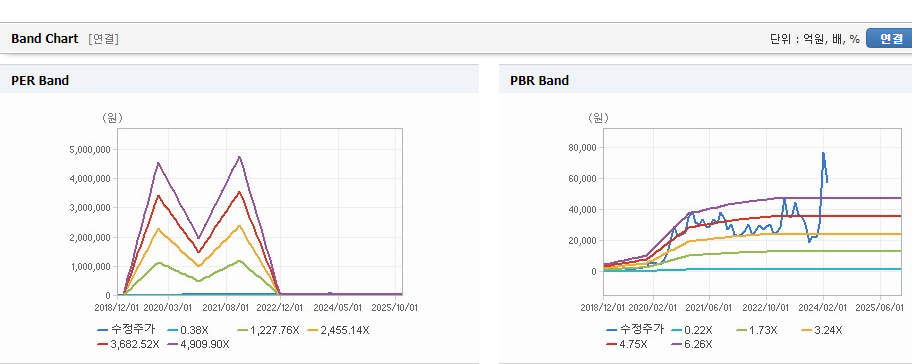Toggle 0.22X legend series

coord(692,330)
